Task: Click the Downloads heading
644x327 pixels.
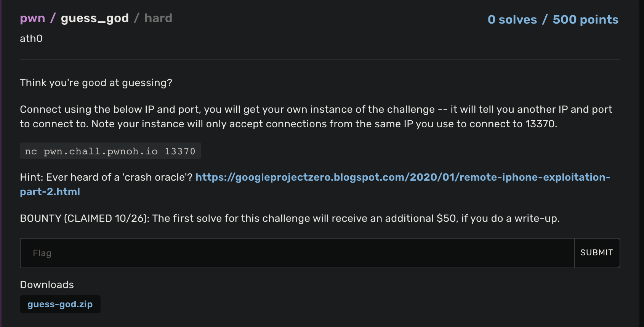Action: click(x=47, y=285)
